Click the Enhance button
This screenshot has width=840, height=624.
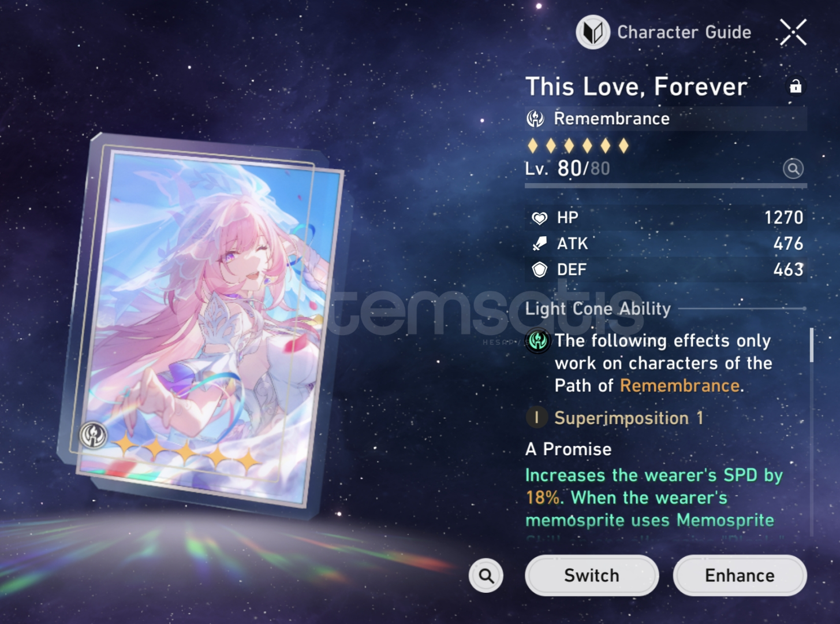(x=740, y=575)
